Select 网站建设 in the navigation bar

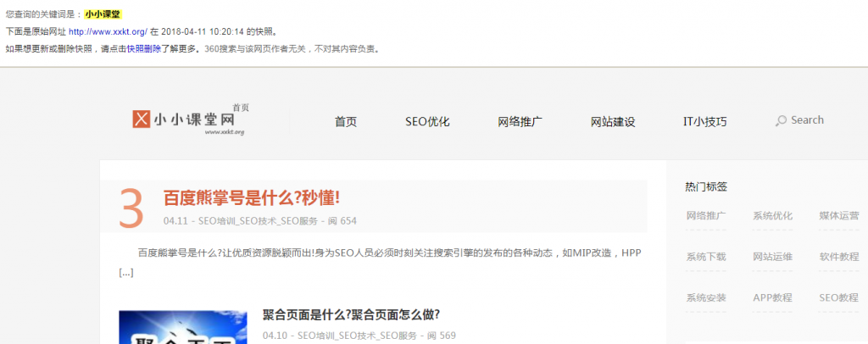[613, 122]
